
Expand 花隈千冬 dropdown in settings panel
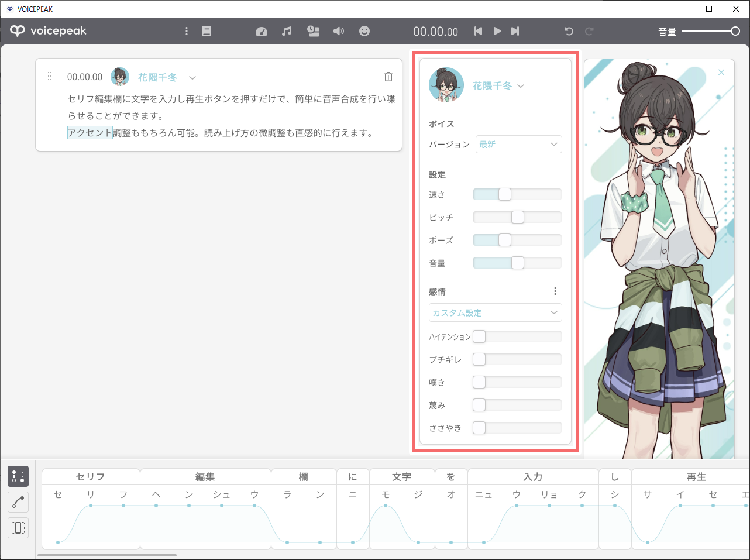point(521,86)
